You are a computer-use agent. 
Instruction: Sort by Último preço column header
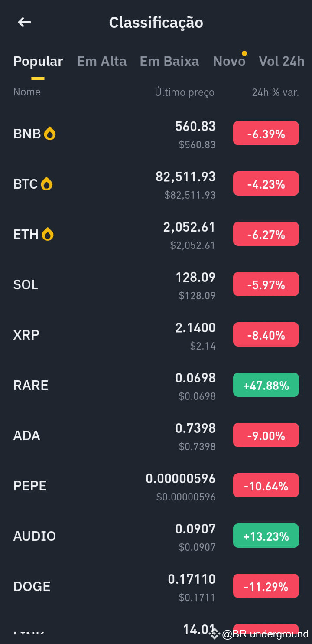185,92
